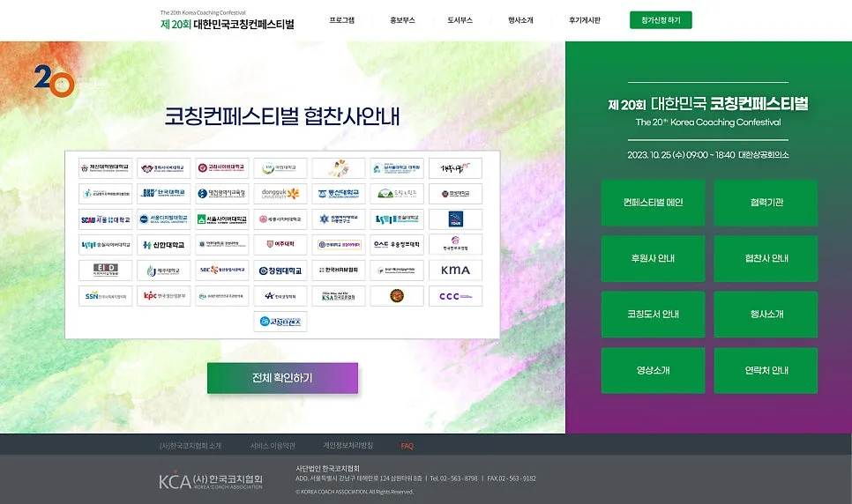This screenshot has height=504, width=852.
Task: Open the SCAU 서울 대학교 logo
Action: click(106, 219)
